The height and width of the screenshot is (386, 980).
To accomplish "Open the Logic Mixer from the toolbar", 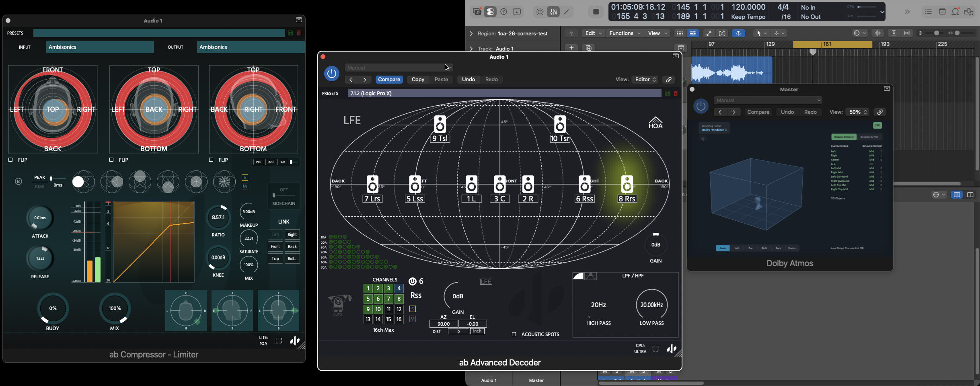I will (x=554, y=12).
